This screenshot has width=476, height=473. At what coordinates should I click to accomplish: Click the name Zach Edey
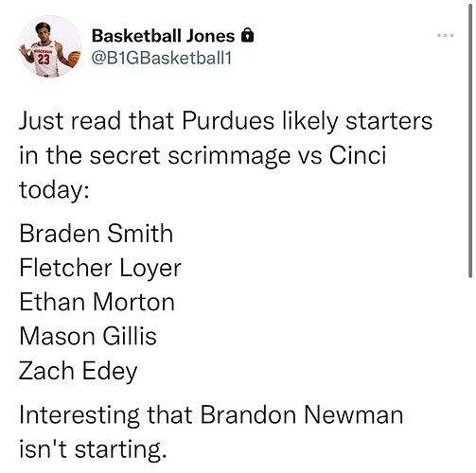click(x=79, y=372)
